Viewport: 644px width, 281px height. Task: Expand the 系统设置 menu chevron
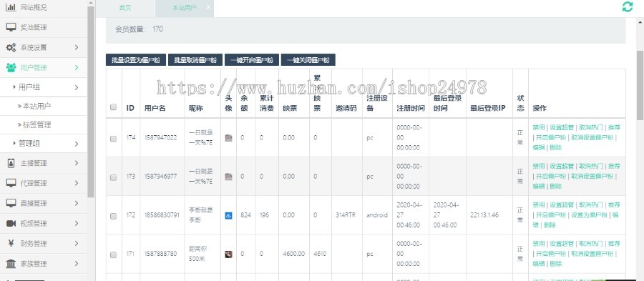(77, 48)
